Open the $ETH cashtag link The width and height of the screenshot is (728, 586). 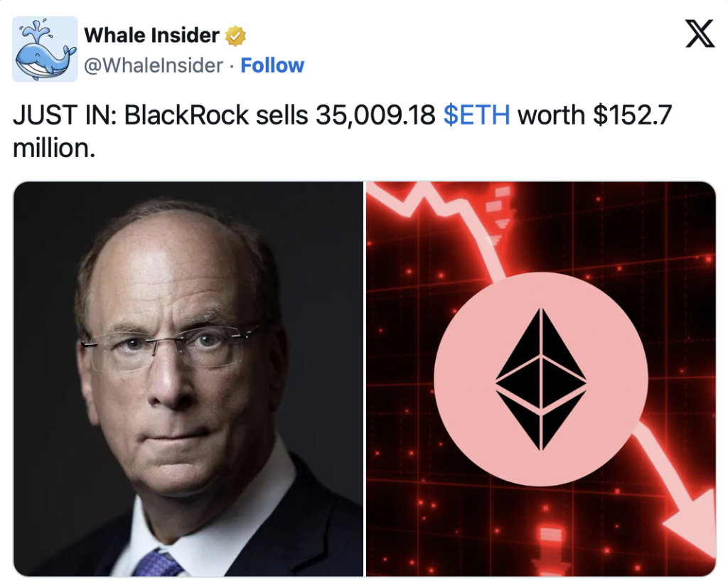pos(477,115)
